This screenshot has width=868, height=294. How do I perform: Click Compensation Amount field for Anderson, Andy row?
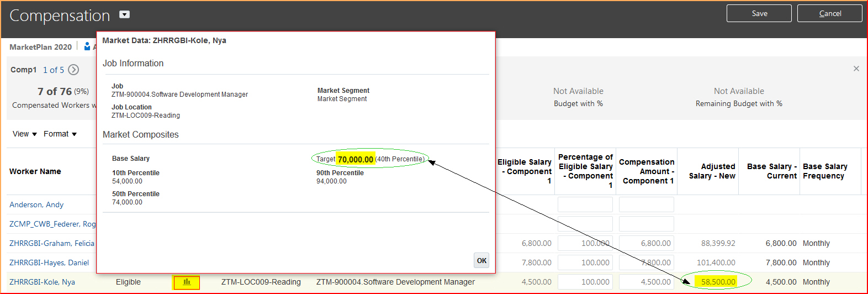pyautogui.click(x=647, y=204)
